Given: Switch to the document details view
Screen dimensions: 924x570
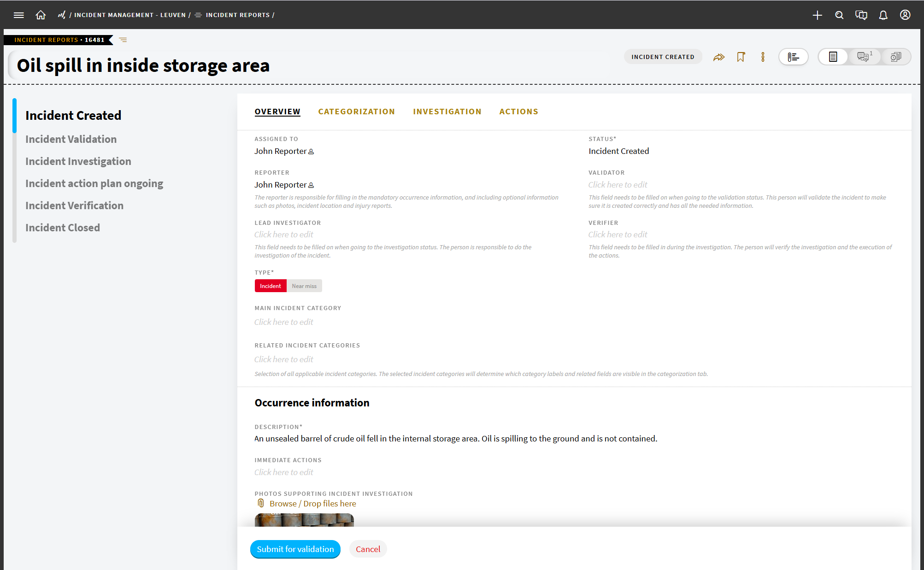Looking at the screenshot, I should pyautogui.click(x=833, y=57).
